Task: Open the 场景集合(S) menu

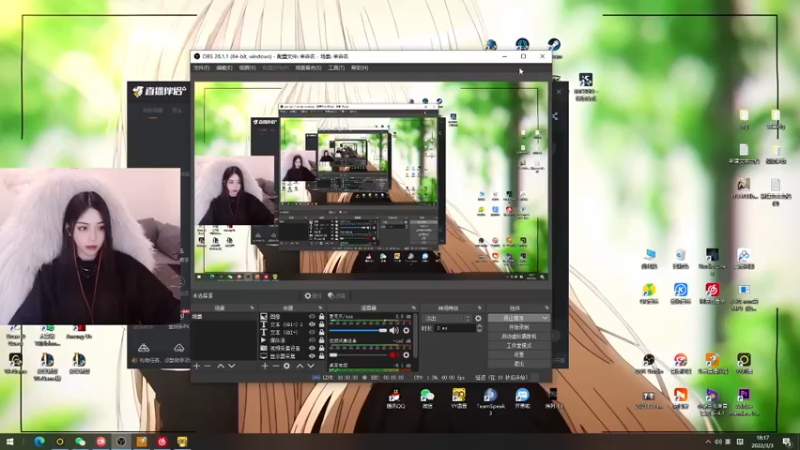Action: [308, 68]
